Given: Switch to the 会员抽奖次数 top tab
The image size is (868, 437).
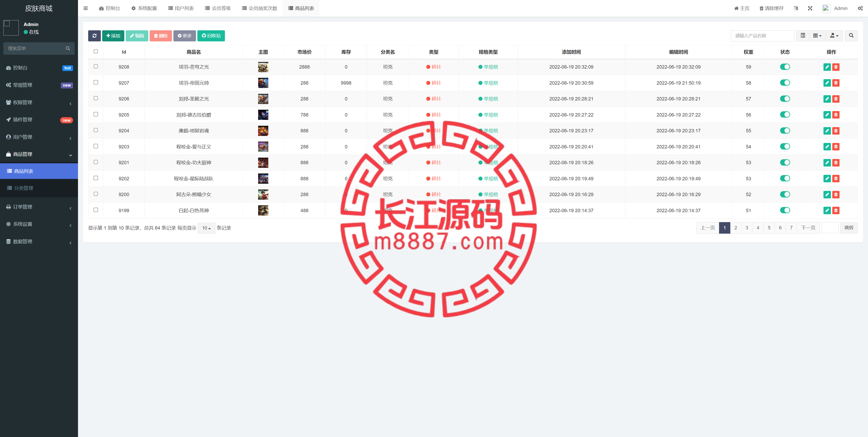Looking at the screenshot, I should click(259, 8).
